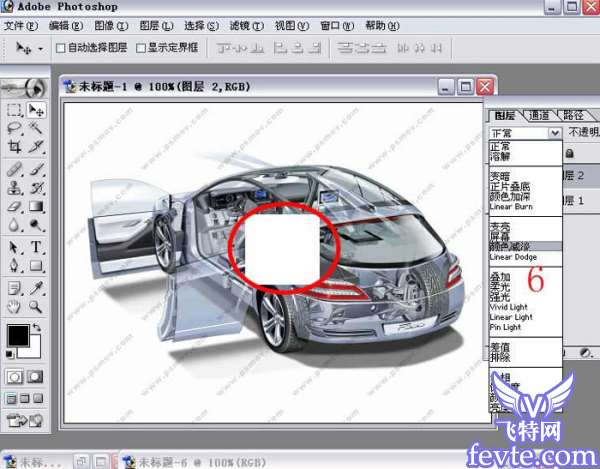The height and width of the screenshot is (469, 600).
Task: Open 视图 (View) menu
Action: [x=292, y=26]
